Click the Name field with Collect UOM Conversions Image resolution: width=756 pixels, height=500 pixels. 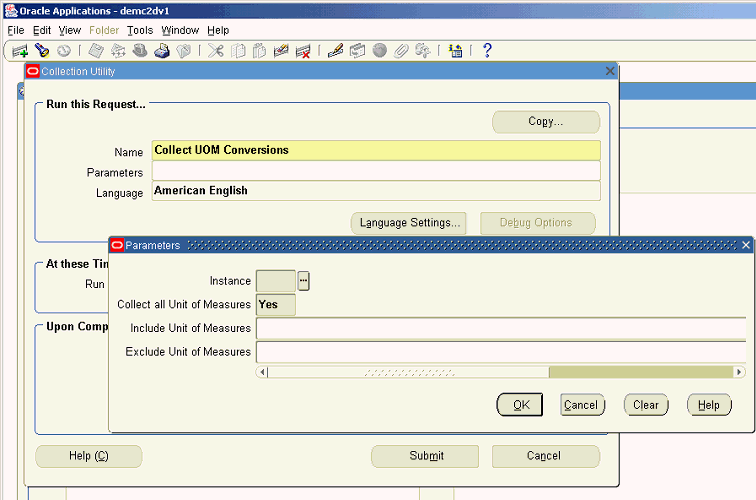[x=376, y=150]
